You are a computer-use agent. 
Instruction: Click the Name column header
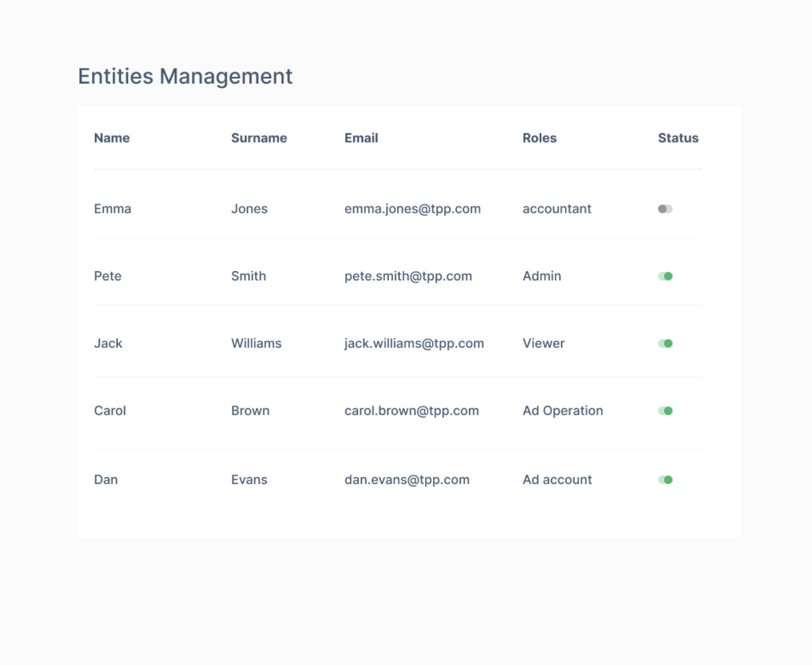click(x=112, y=138)
